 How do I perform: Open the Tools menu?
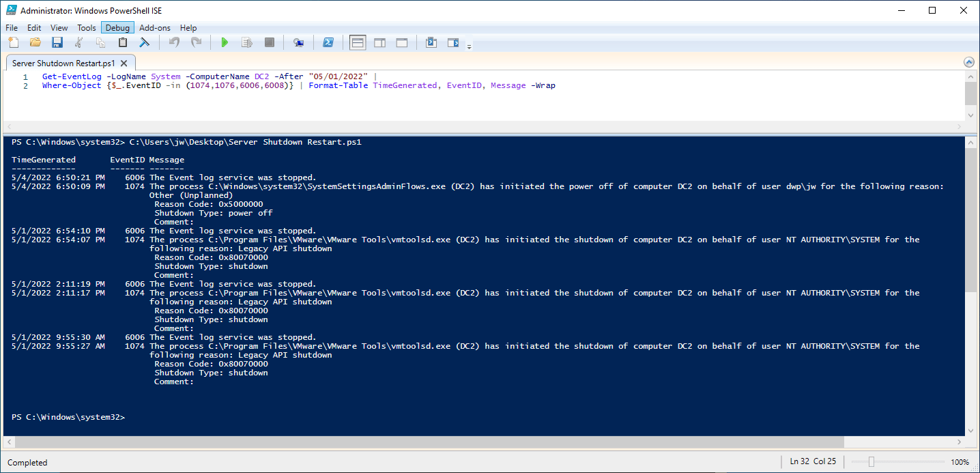[x=87, y=28]
